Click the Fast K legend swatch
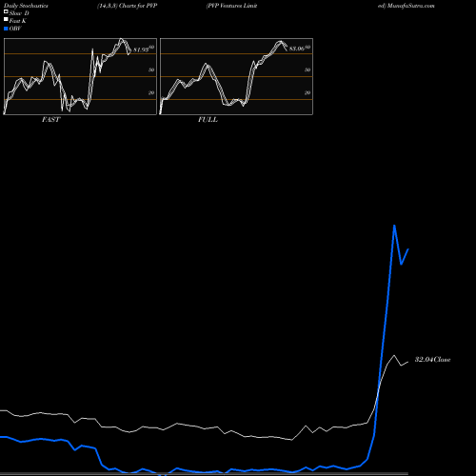Screen dimensions: 476x476 click(x=6, y=20)
